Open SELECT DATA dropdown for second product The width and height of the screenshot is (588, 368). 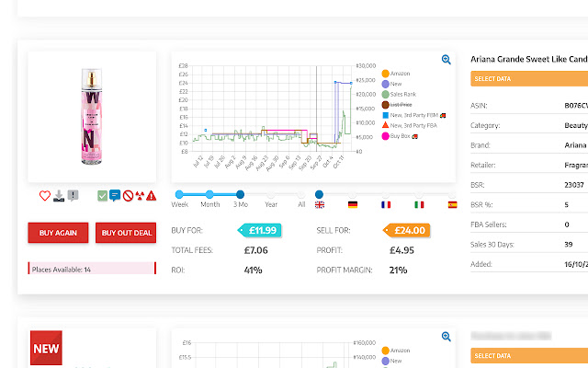pyautogui.click(x=529, y=356)
